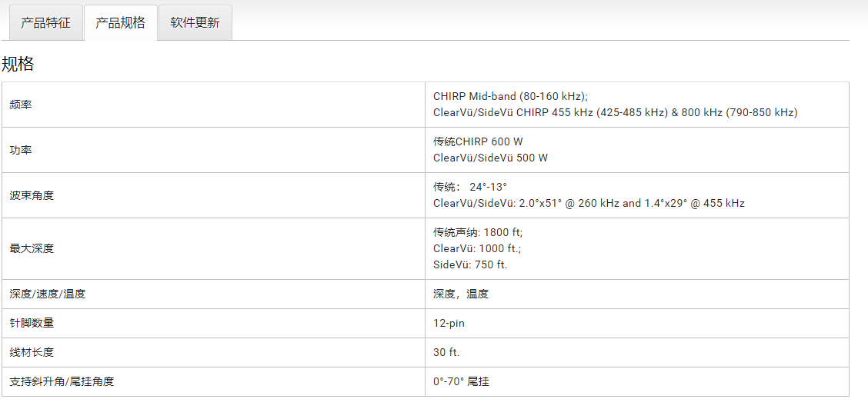Click the 支持斜升角/尾挂角度 row label
Image resolution: width=868 pixels, height=409 pixels.
point(62,381)
